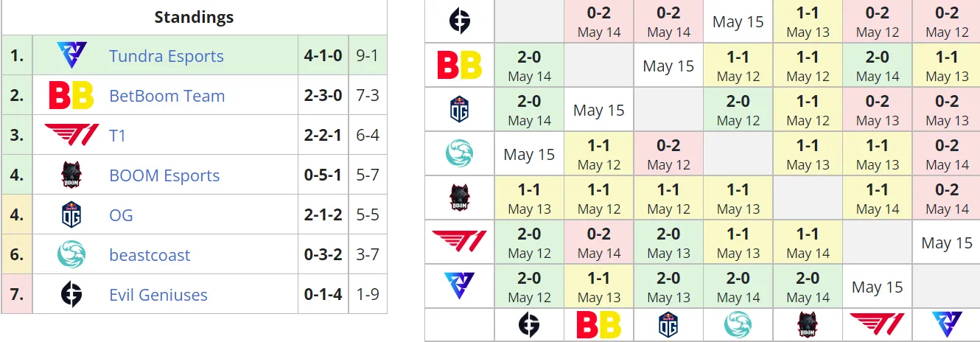
Task: Open the Evil Geniuses team link
Action: (x=158, y=295)
